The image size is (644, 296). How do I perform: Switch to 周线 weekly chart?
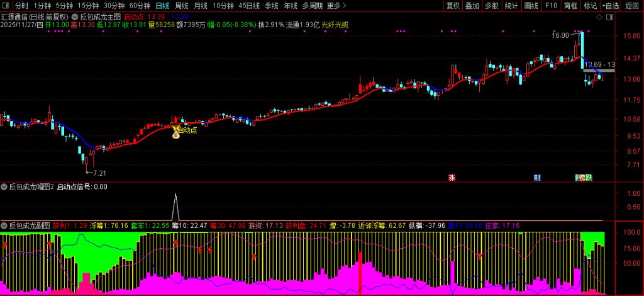182,6
